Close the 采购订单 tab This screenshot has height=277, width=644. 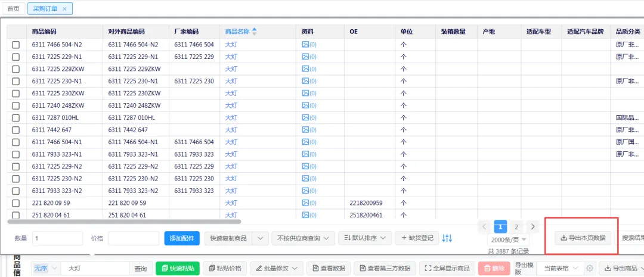pyautogui.click(x=64, y=8)
